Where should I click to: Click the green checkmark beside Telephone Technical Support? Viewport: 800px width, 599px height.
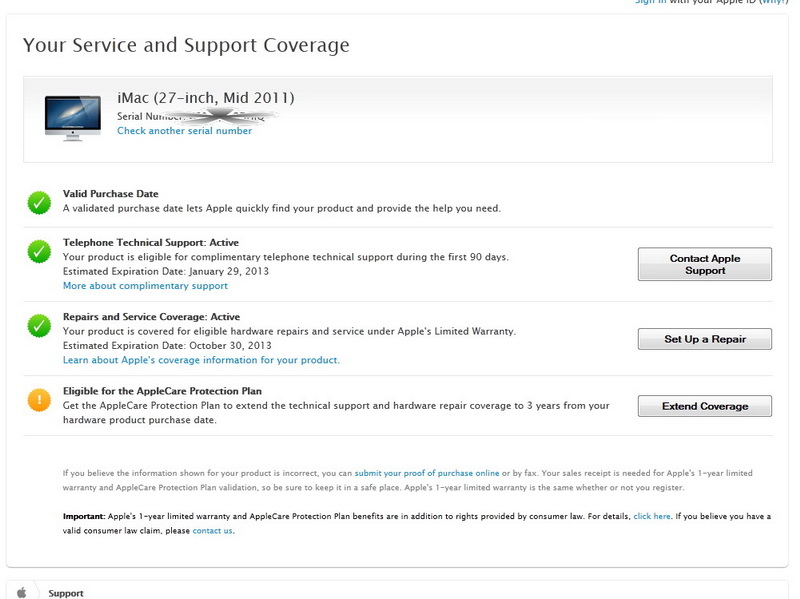point(39,251)
